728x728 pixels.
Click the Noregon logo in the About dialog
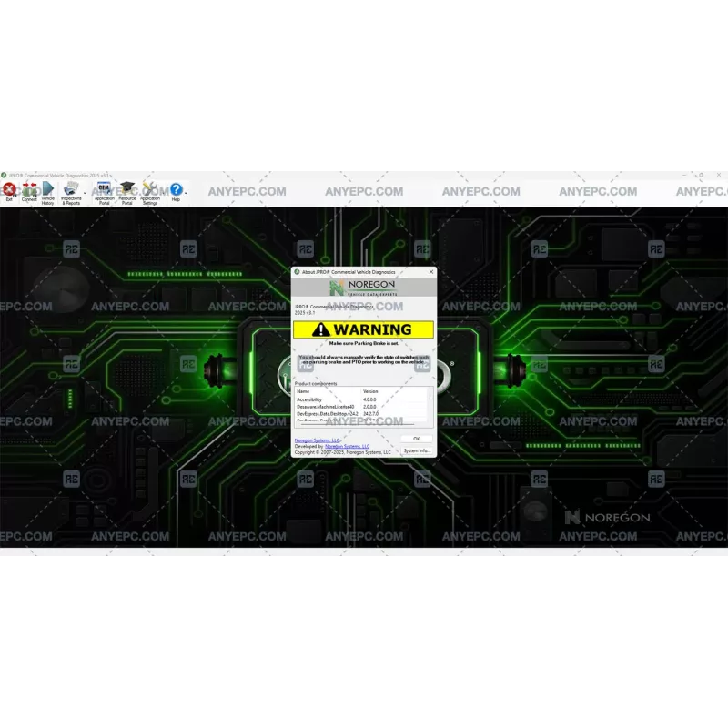coord(361,288)
